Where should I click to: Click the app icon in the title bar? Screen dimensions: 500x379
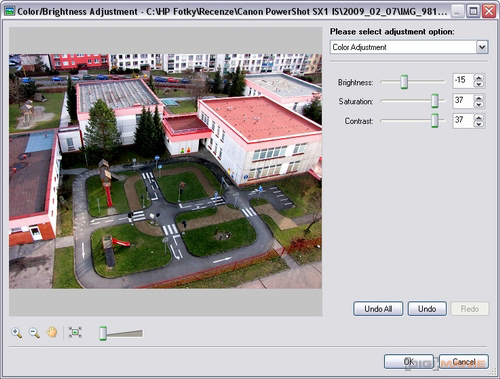pos(9,11)
